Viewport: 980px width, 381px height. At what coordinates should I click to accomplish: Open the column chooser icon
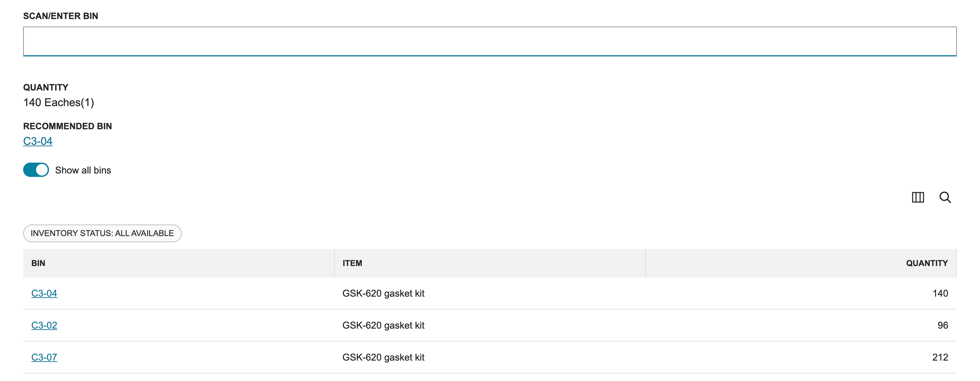918,197
